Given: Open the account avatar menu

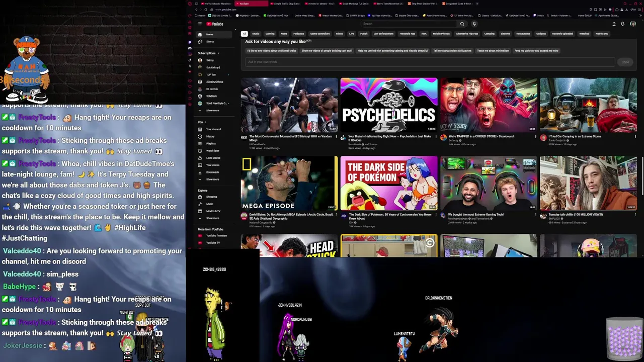Looking at the screenshot, I should [x=633, y=24].
